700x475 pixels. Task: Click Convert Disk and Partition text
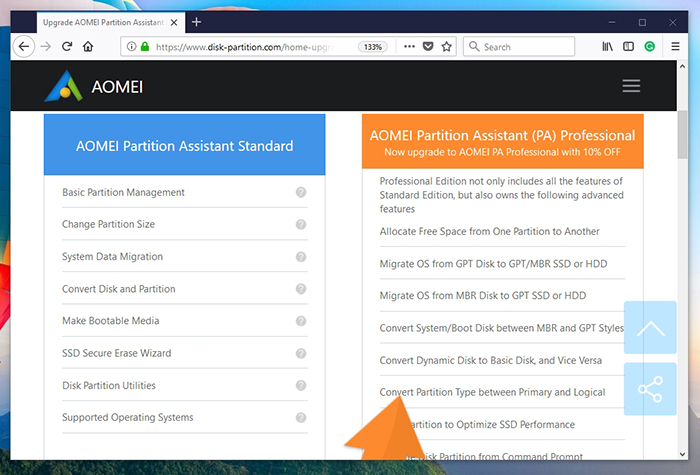pyautogui.click(x=119, y=289)
